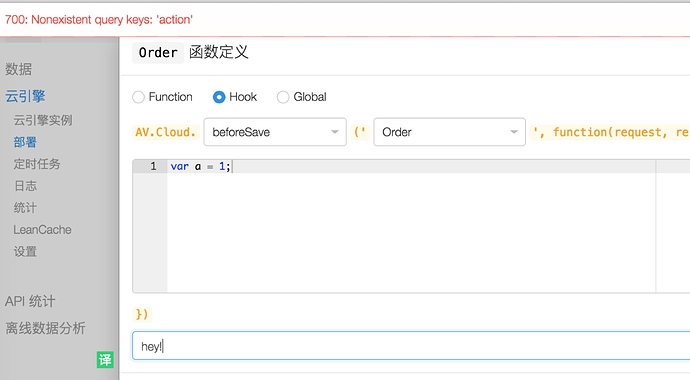690x380 pixels.
Task: Click the green translate icon in sidebar
Action: click(x=105, y=360)
